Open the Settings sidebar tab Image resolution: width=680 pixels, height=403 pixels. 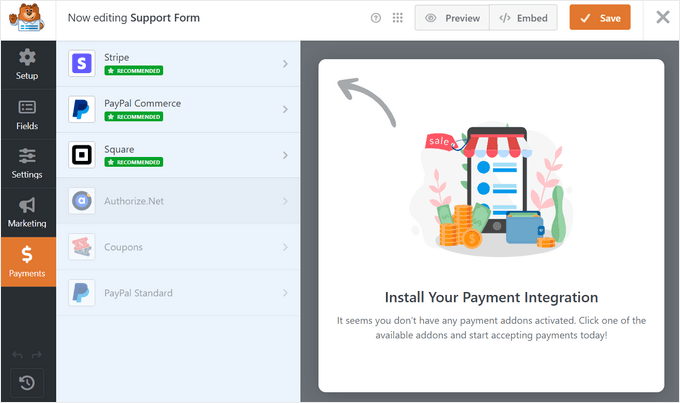pyautogui.click(x=28, y=163)
